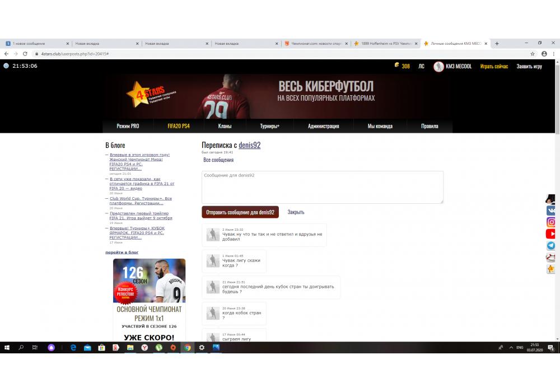Click the 'перейти в блог' link
The image size is (560, 392).
[122, 252]
